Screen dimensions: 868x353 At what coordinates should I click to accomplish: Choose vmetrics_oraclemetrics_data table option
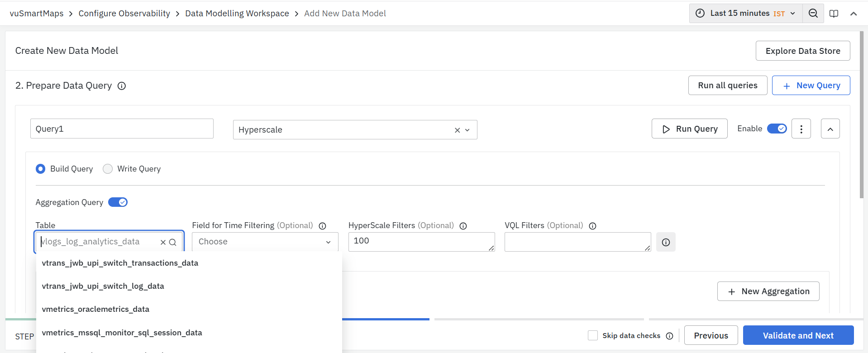tap(95, 309)
